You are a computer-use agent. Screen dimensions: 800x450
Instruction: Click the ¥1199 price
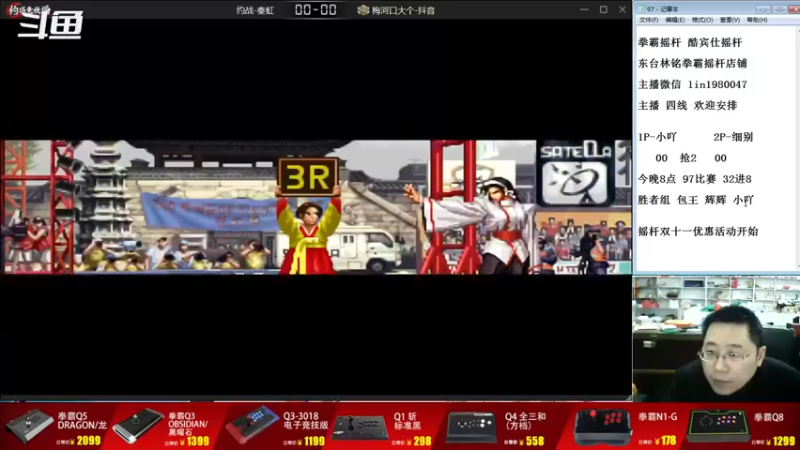tap(309, 441)
